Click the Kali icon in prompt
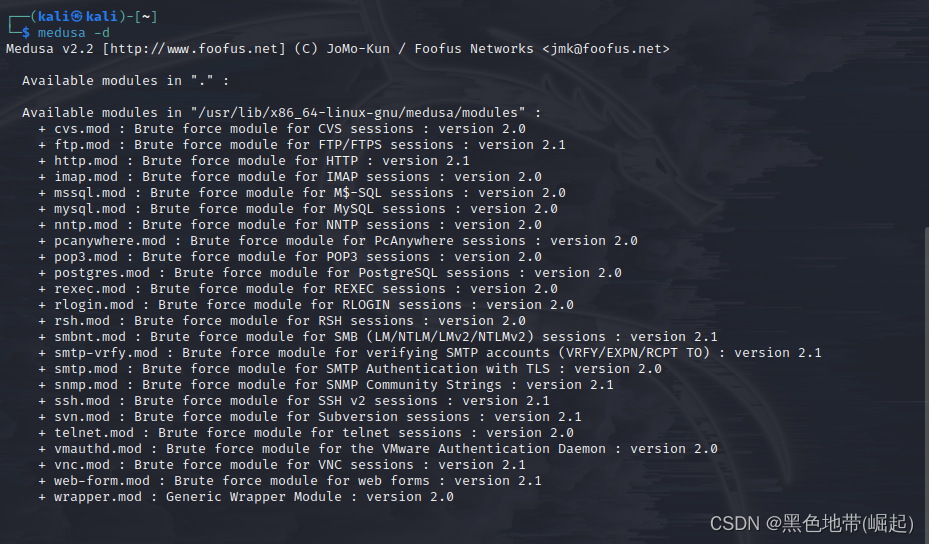The image size is (929, 544). (x=77, y=17)
